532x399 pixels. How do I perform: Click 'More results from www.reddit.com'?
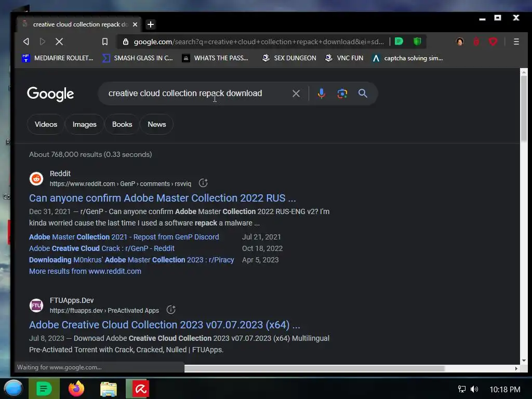pos(85,271)
